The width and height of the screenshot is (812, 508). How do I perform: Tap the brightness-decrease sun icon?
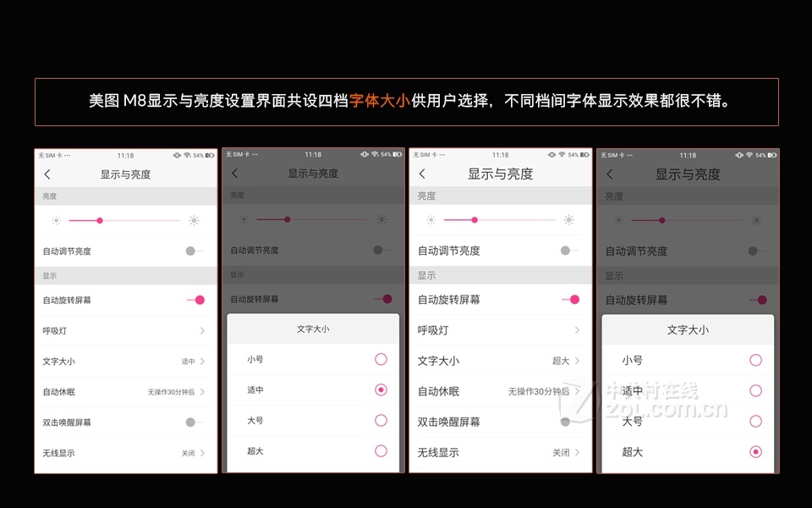coord(55,219)
